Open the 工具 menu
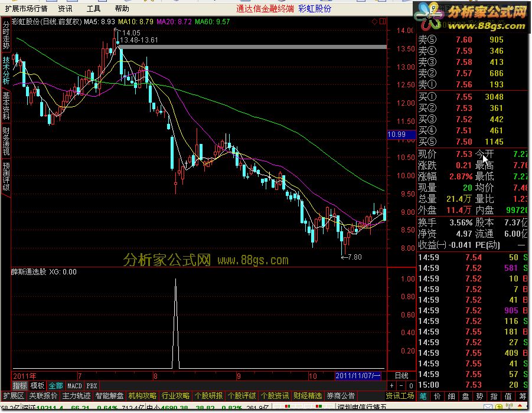Viewport: 532px width, 413px height. click(93, 8)
